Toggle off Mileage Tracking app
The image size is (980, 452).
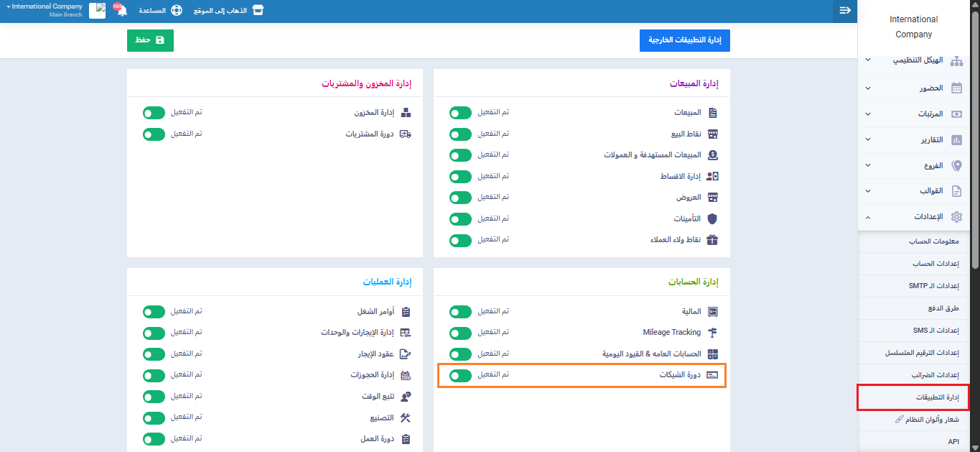pos(460,333)
